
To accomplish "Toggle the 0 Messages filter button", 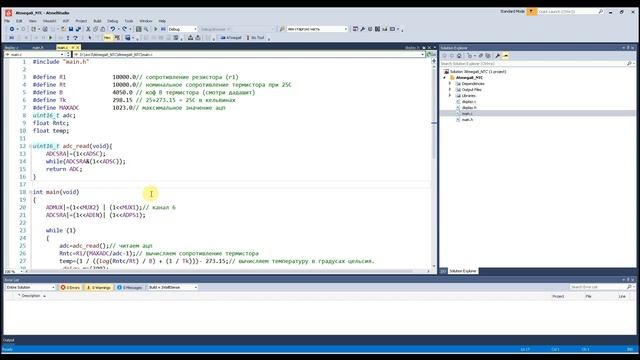I will coord(129,287).
